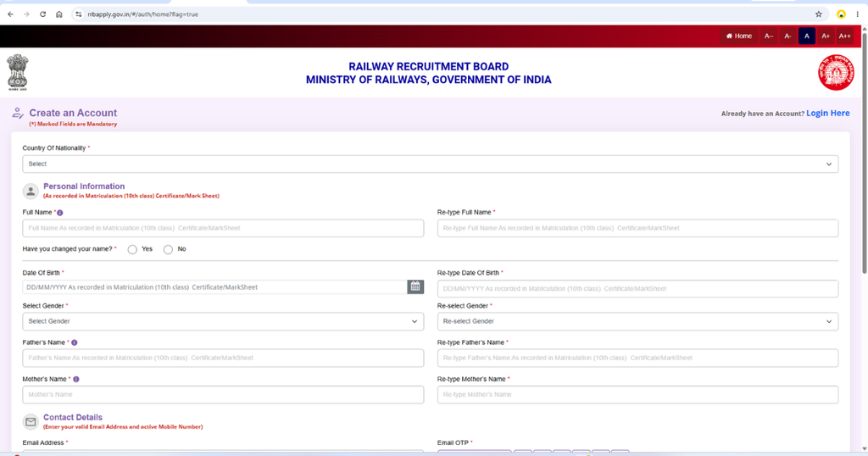Viewport: 868px width, 456px height.
Task: Set the largest font size A++
Action: [844, 36]
